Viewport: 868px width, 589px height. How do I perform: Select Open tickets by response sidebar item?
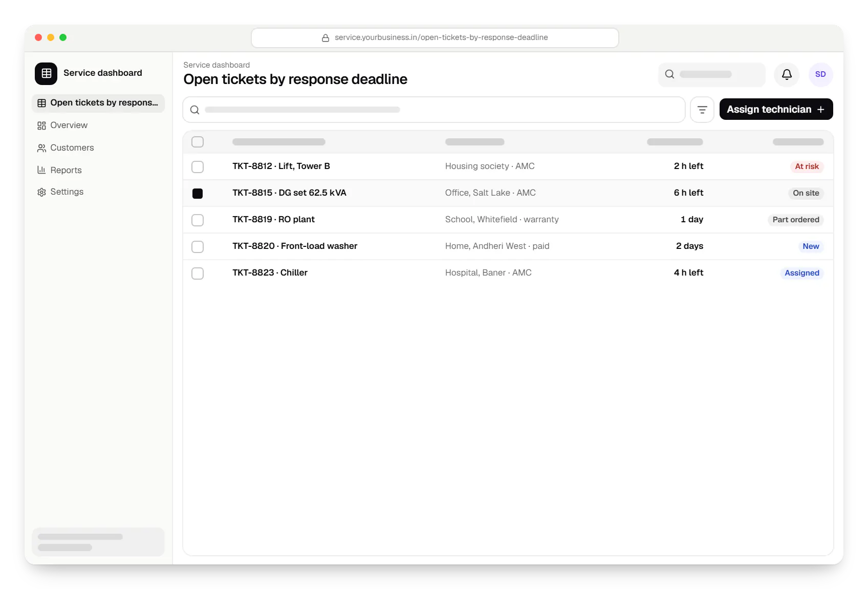(98, 103)
